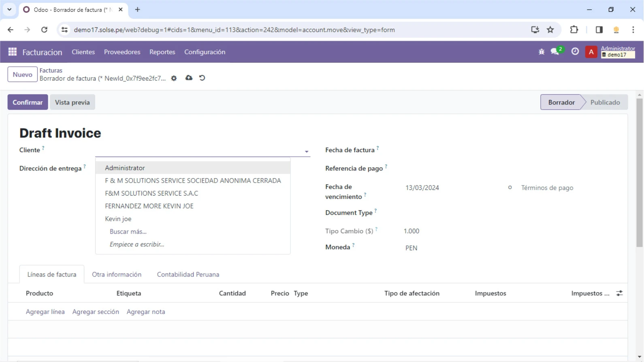Open the Odoo apps grid menu
This screenshot has height=362, width=644.
coord(12,52)
